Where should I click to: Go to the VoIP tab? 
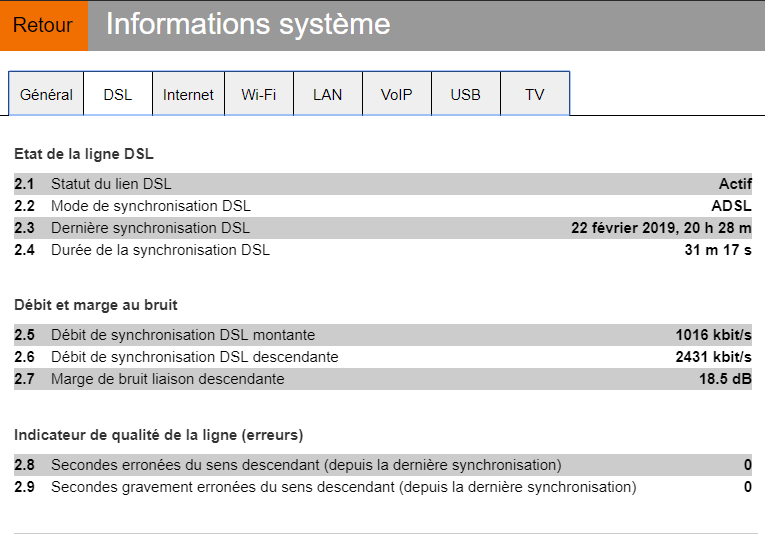click(x=396, y=95)
